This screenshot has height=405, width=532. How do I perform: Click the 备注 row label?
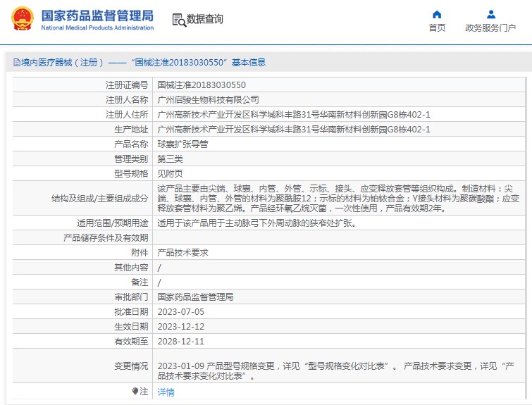(140, 282)
